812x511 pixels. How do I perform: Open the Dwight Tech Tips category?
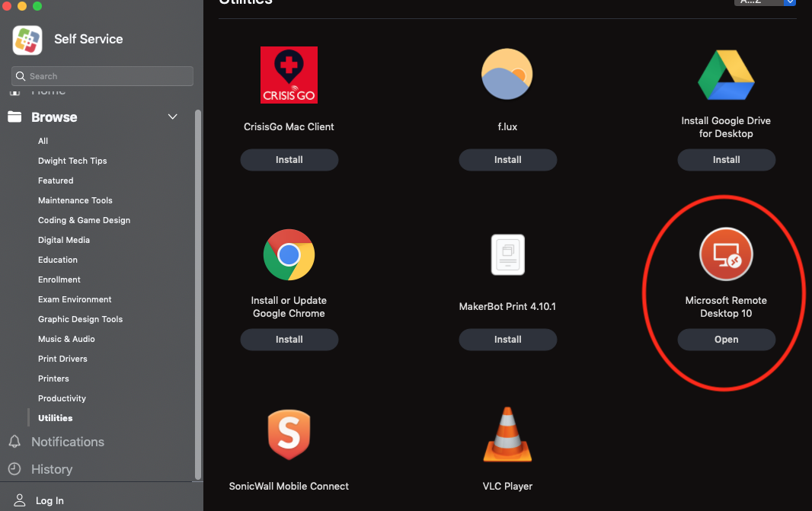[x=72, y=161]
